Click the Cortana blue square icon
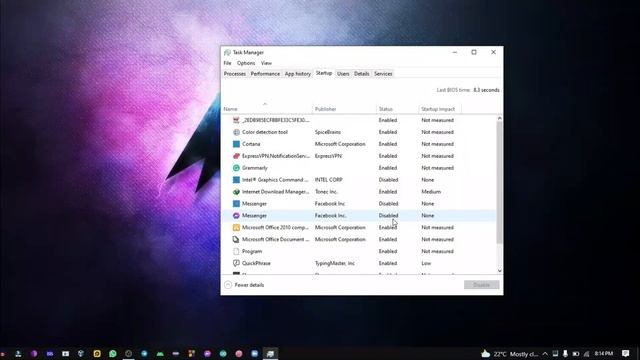The width and height of the screenshot is (640, 360). (236, 144)
